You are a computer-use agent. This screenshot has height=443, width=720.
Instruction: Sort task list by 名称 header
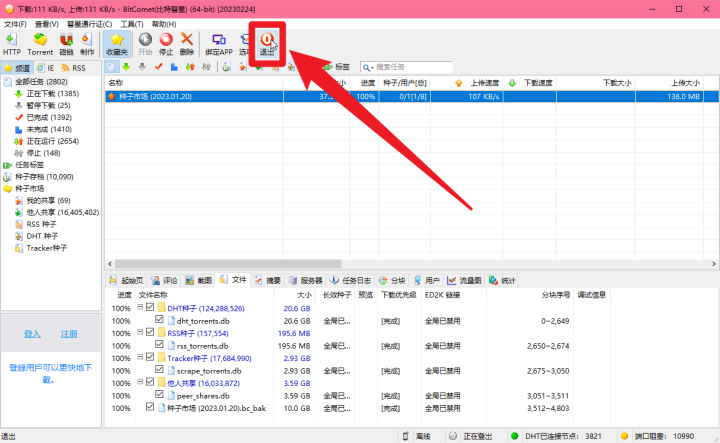(x=194, y=83)
